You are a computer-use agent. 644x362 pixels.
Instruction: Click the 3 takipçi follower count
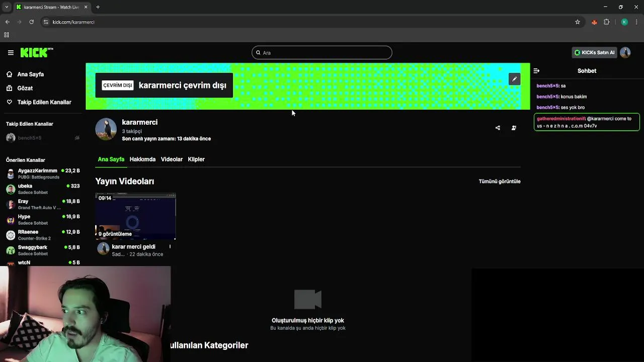[x=132, y=131]
